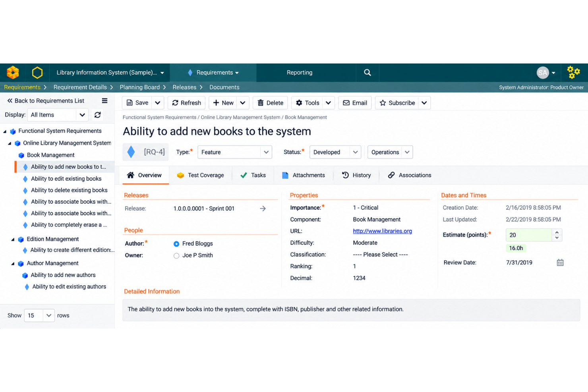Expand the Save button dropdown arrow
This screenshot has height=392, width=588.
tap(158, 103)
